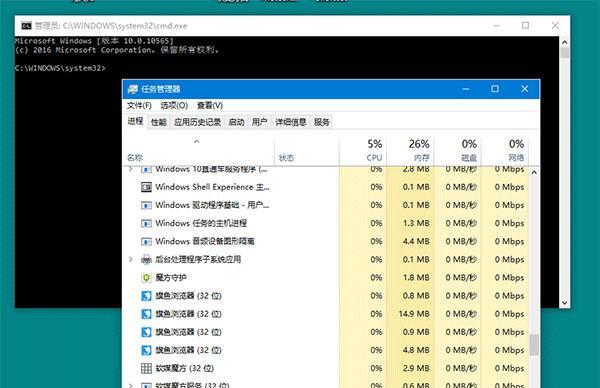
Task: Switch to the 服务 tab
Action: tap(322, 122)
